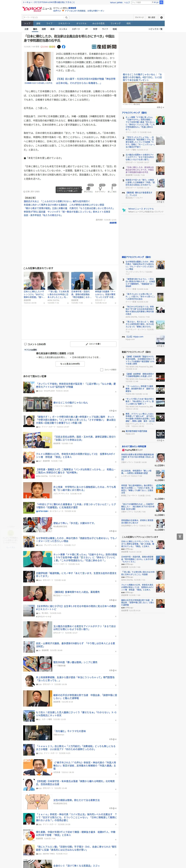Image resolution: width=186 pixels, height=868 pixels.
Task: Click the ログイン link
Action: click(57, 11)
